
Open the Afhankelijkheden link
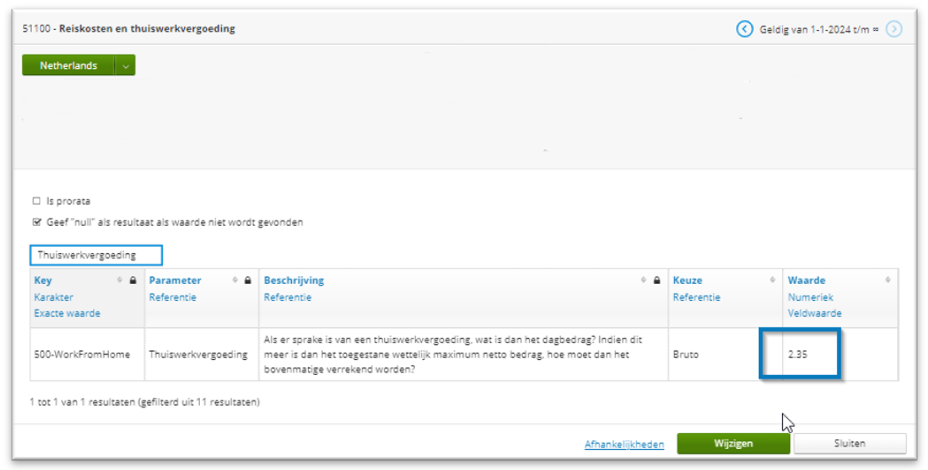pyautogui.click(x=624, y=445)
